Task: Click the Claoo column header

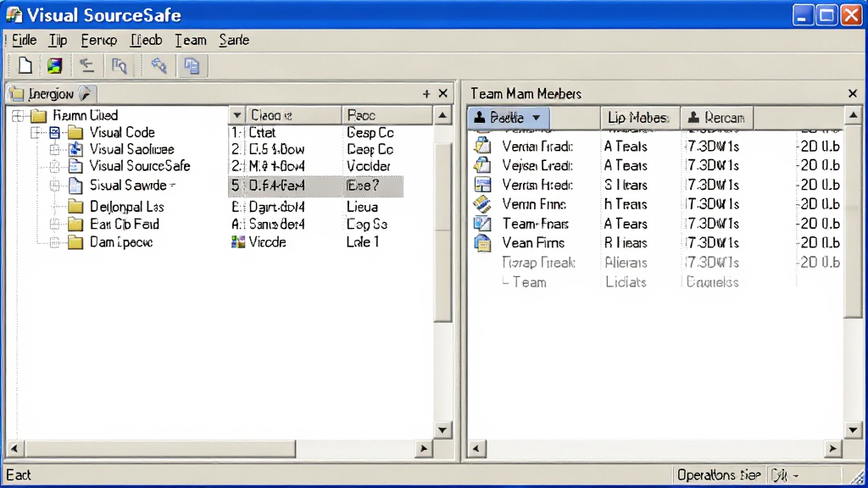Action: (293, 115)
